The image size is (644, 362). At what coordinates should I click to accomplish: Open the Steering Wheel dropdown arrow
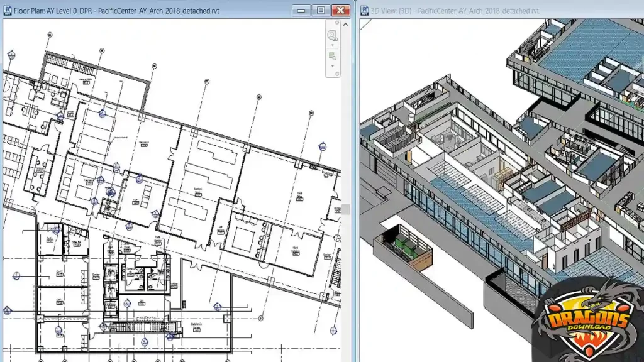click(x=333, y=45)
